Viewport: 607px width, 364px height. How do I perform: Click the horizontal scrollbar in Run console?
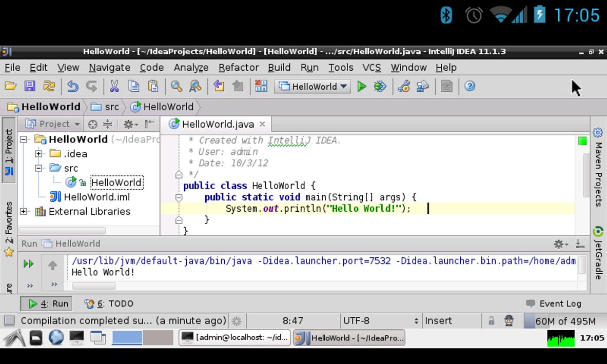[94, 286]
